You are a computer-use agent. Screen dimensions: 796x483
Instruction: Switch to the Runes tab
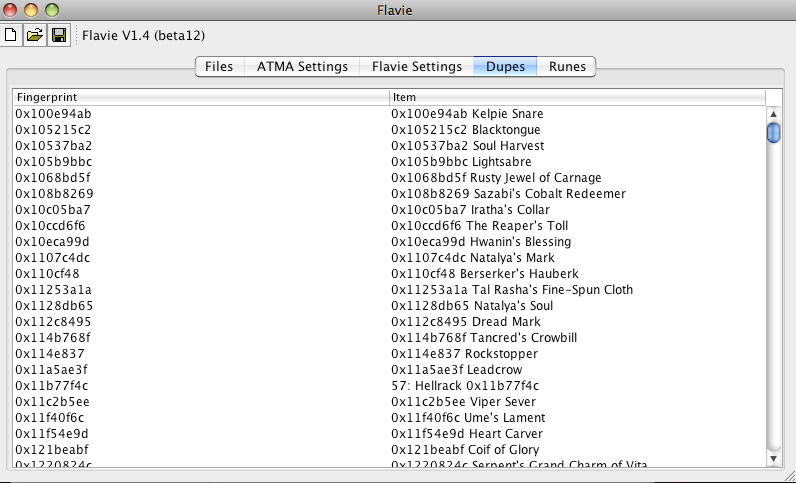567,67
